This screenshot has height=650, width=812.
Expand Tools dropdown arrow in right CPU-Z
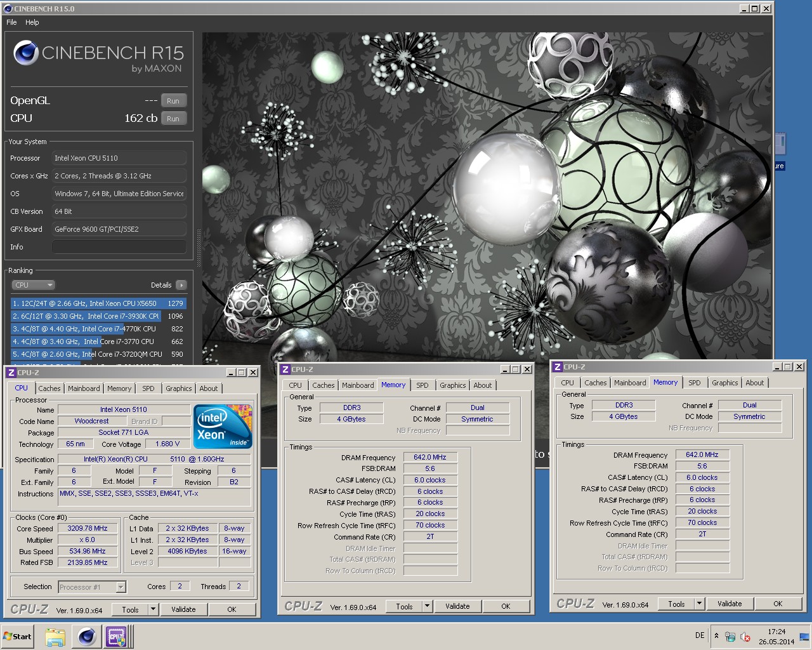[x=700, y=604]
